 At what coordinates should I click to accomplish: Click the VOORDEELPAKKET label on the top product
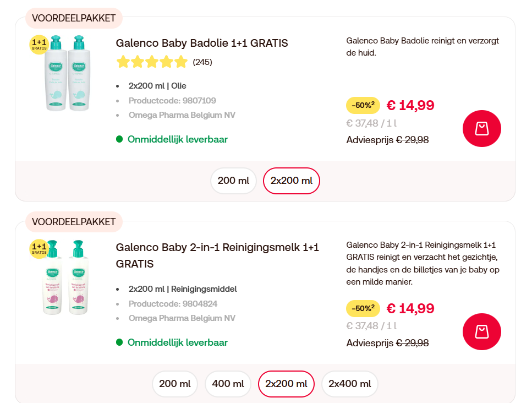click(73, 18)
